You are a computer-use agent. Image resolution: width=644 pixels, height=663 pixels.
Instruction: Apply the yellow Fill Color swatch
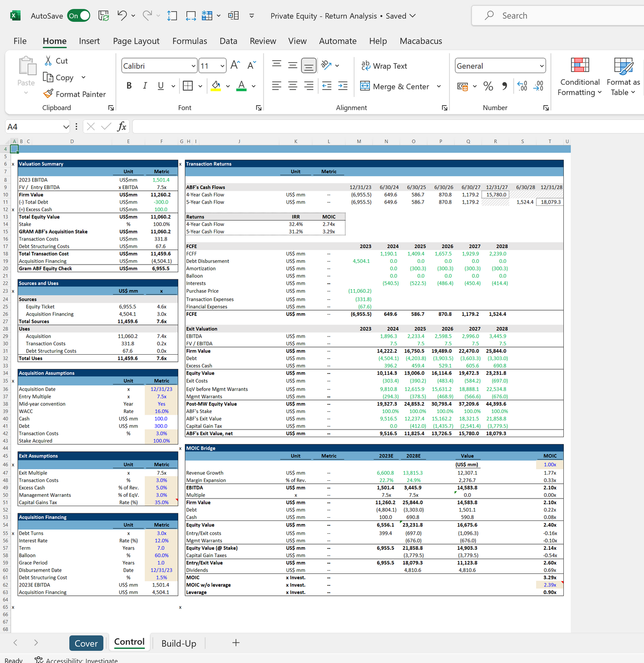point(216,86)
